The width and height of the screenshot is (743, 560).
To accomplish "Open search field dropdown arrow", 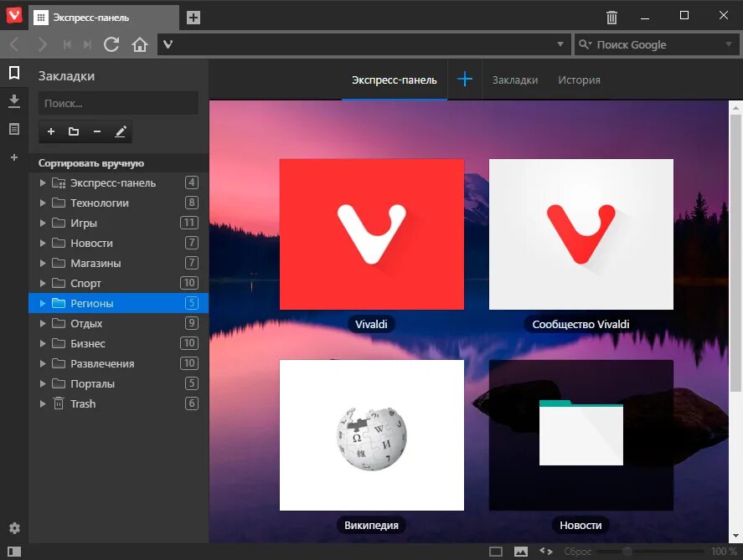I will coord(728,44).
